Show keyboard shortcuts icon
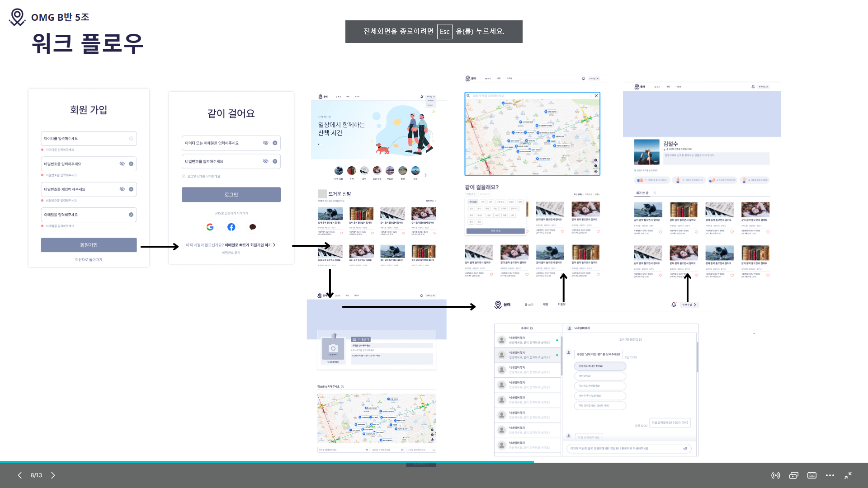This screenshot has height=488, width=868. coord(812,475)
